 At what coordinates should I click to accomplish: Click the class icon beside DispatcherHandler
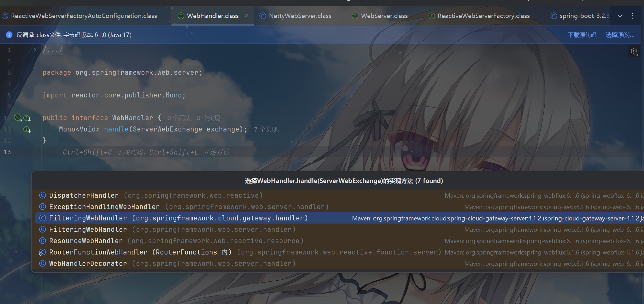click(x=43, y=196)
